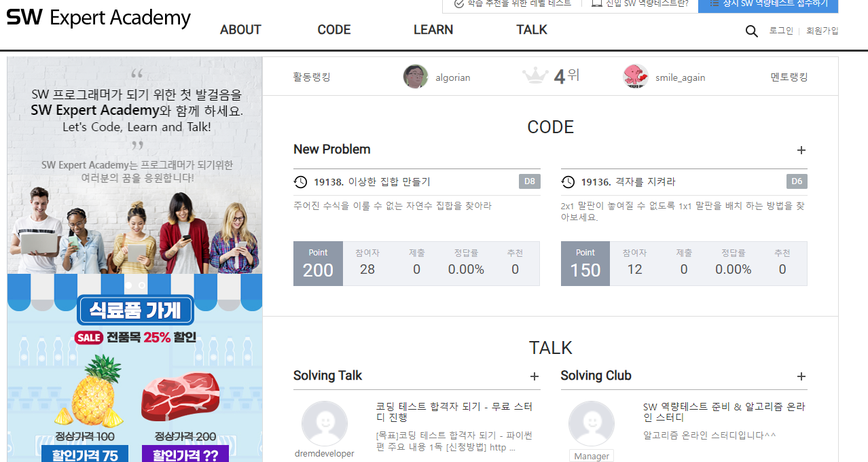Image resolution: width=868 pixels, height=462 pixels.
Task: Click the laptop icon beside 신입 SW 역량테스트란?
Action: 597,3
